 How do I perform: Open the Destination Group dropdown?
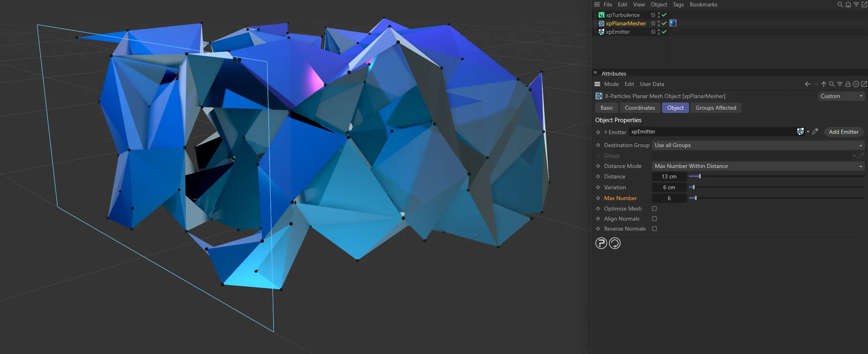click(x=758, y=145)
